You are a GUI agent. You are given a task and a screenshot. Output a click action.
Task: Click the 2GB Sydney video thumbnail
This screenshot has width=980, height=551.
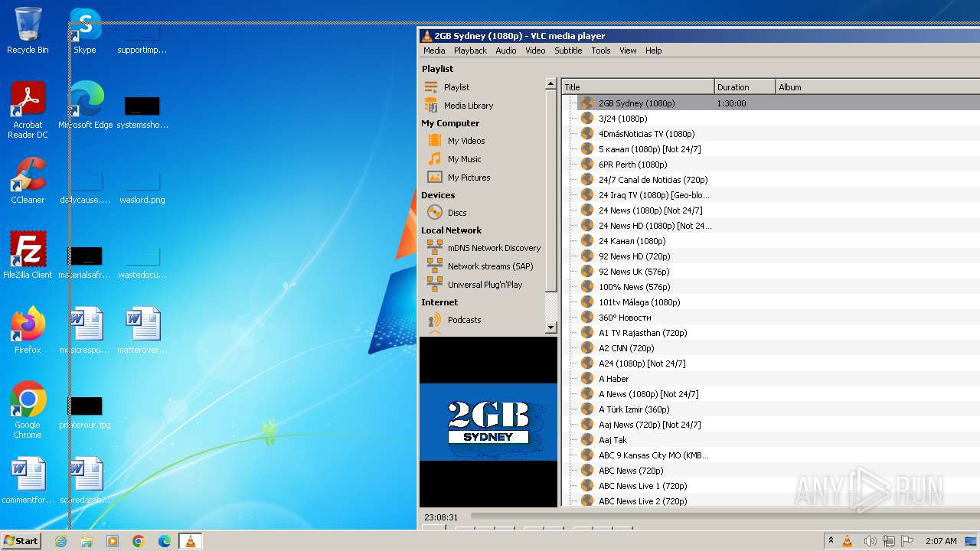[x=488, y=422]
